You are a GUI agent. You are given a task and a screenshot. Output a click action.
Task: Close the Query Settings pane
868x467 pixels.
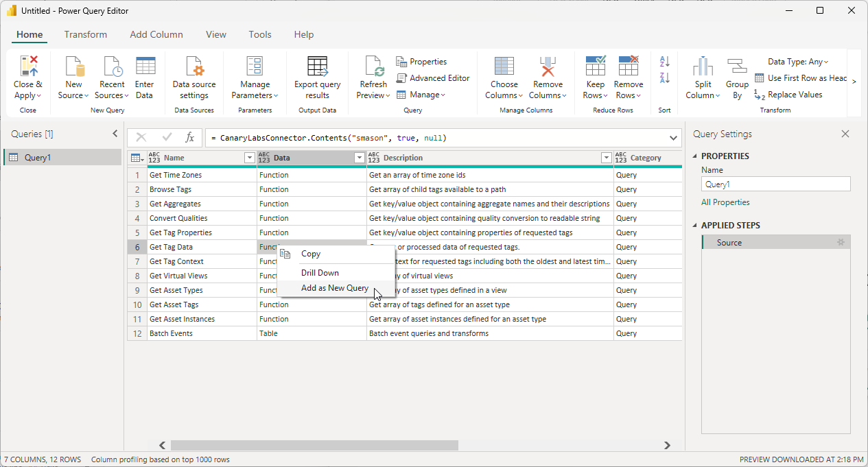tap(845, 134)
